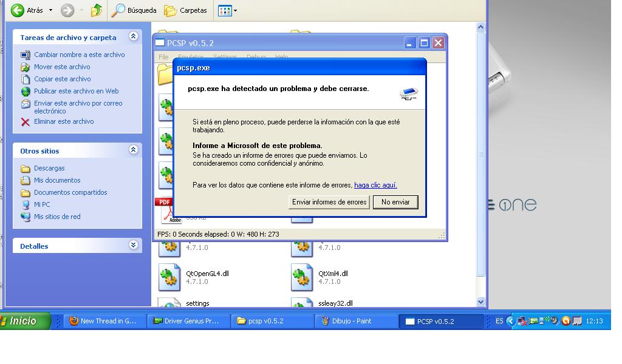622x364 pixels.
Task: Open Mi PC link
Action: [x=42, y=205]
